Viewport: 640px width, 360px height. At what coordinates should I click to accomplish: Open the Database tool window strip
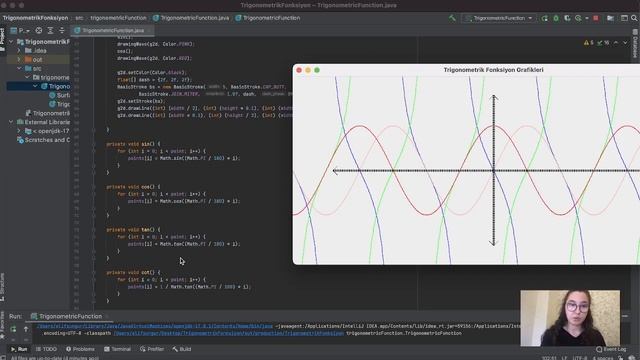point(635,44)
